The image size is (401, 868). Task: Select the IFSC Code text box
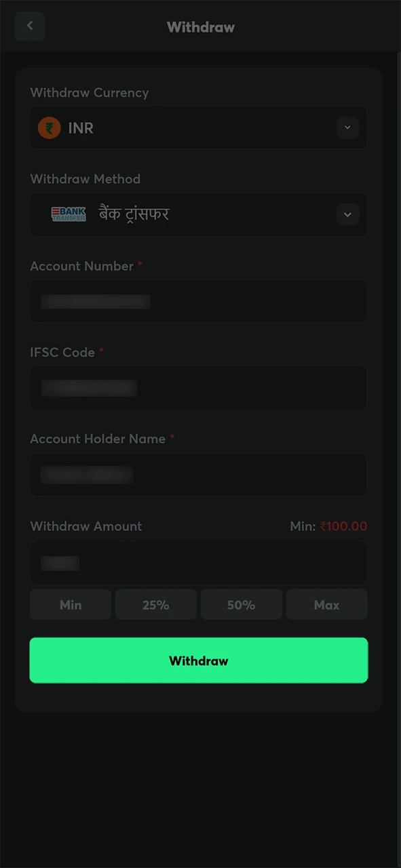tap(198, 387)
